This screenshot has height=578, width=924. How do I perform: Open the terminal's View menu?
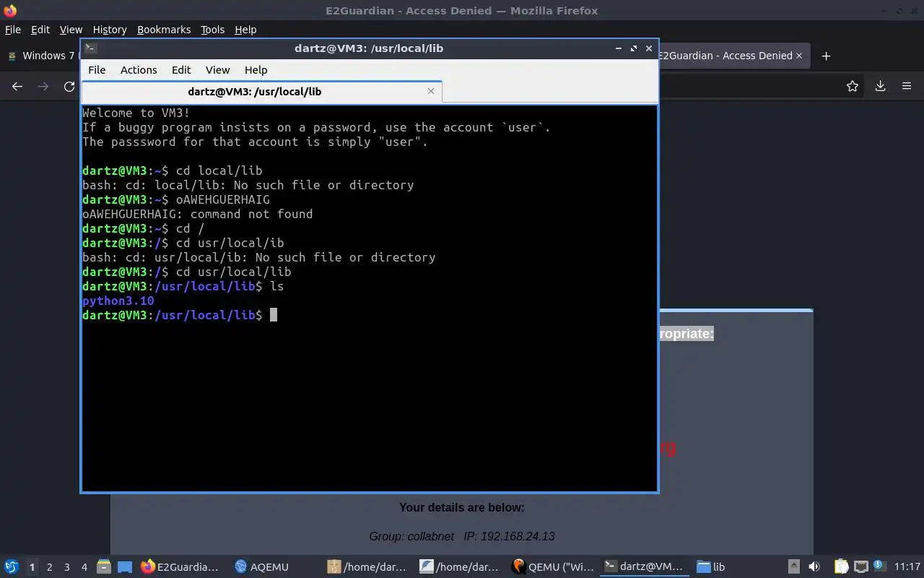pos(217,70)
